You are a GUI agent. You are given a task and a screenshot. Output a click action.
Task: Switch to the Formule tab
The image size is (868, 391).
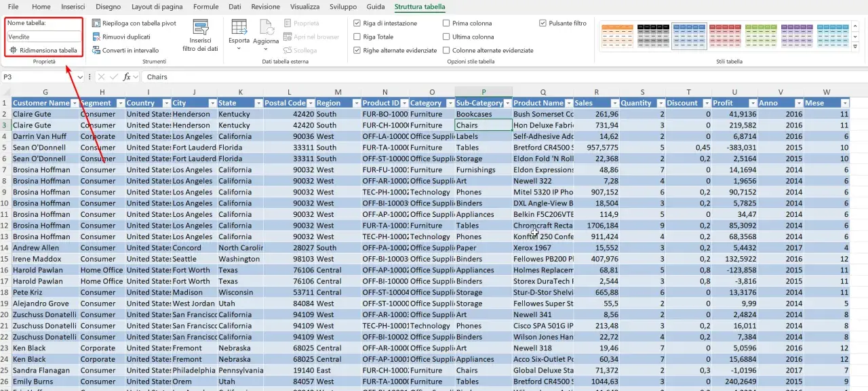point(205,7)
